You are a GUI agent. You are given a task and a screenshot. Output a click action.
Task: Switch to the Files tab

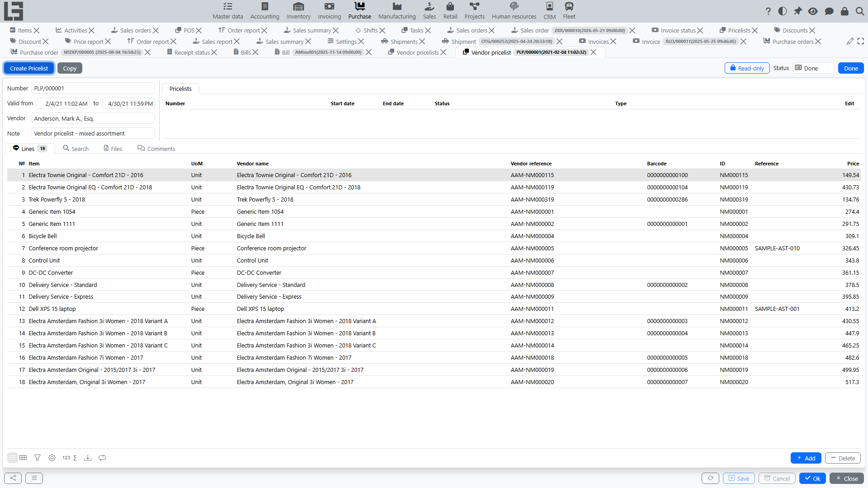click(x=113, y=149)
